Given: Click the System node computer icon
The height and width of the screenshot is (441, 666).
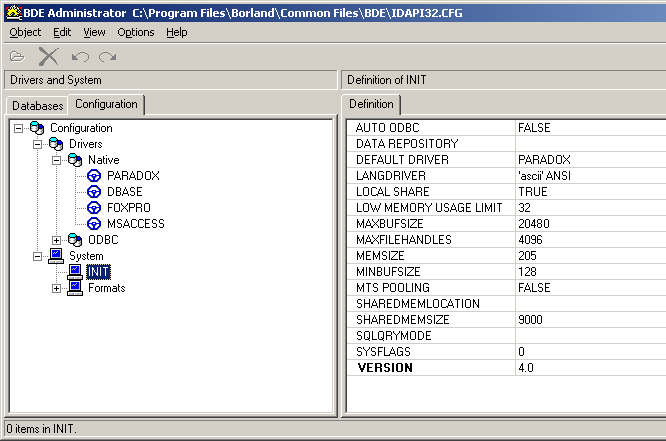Looking at the screenshot, I should tap(56, 256).
